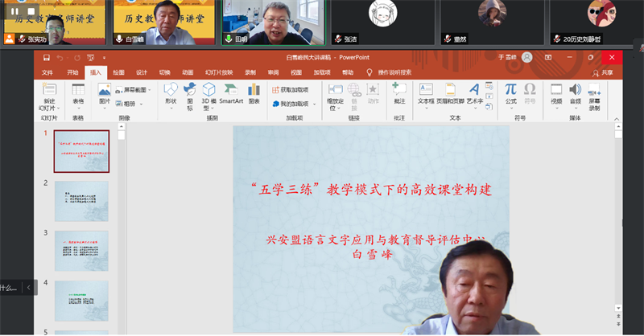This screenshot has height=336, width=644.
Task: Click the pause recording button in meeting overlay
Action: [x=14, y=11]
